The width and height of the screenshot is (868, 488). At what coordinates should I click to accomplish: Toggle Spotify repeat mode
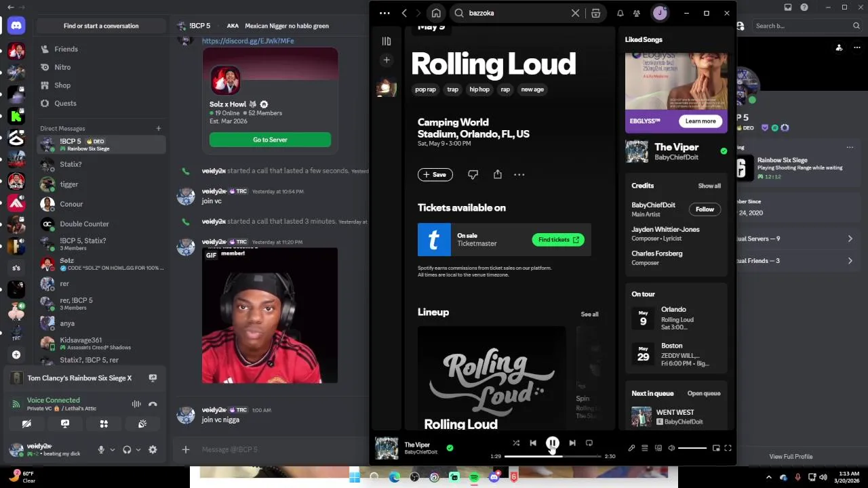click(x=589, y=443)
